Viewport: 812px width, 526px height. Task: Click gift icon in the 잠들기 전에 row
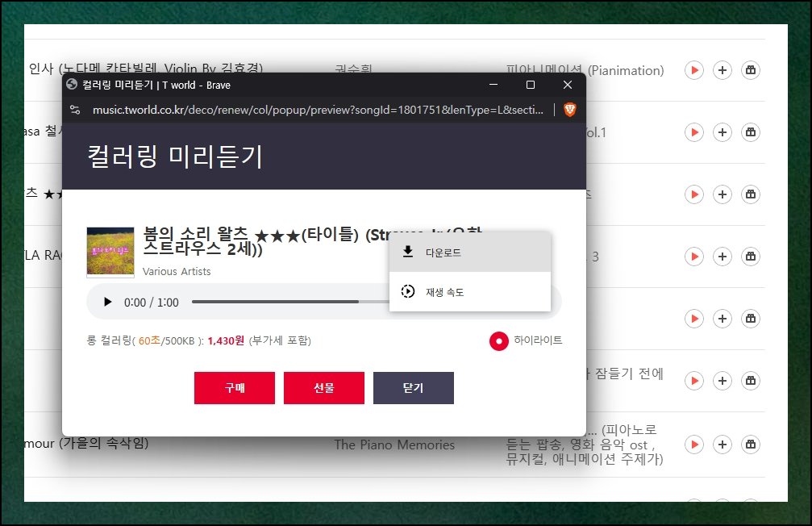[751, 381]
